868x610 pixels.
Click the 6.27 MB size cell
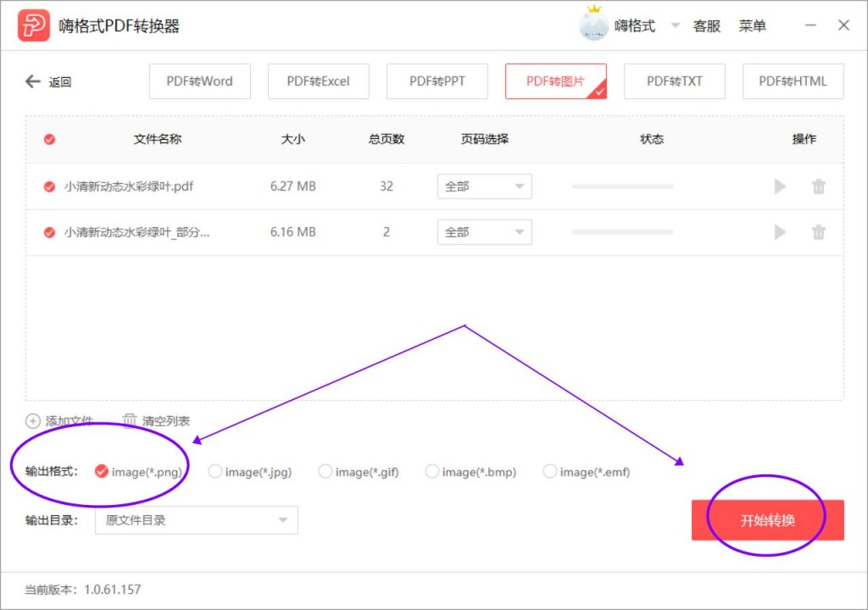(x=292, y=186)
